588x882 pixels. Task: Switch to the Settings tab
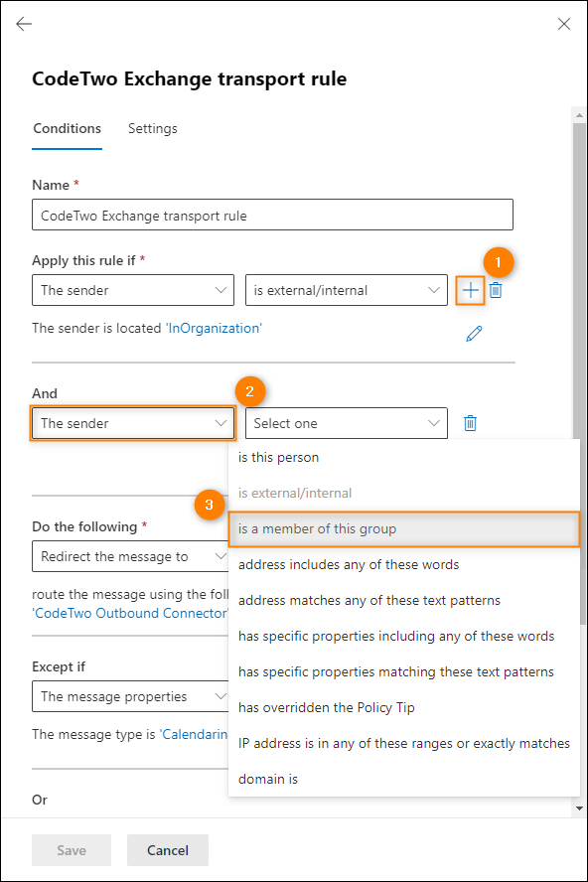153,128
